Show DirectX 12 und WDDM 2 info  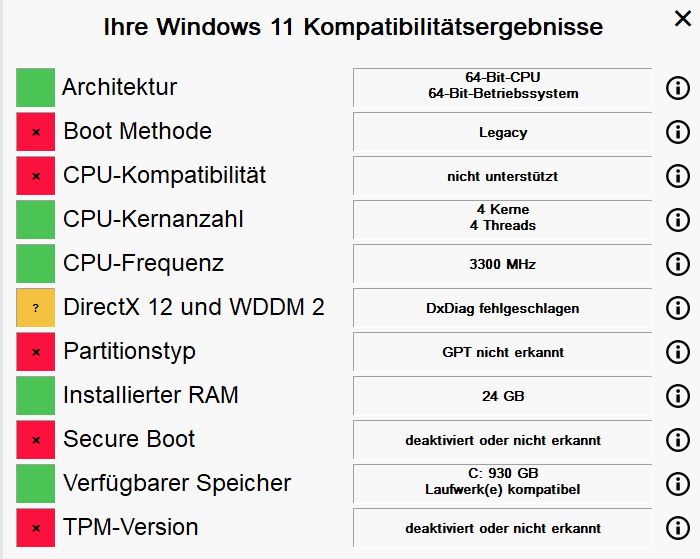pos(678,308)
